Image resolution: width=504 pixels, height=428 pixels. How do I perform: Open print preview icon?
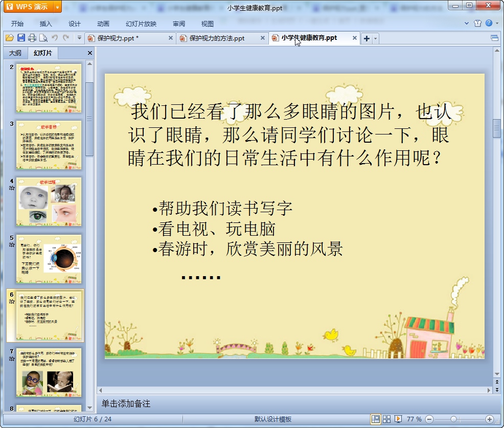tap(43, 38)
